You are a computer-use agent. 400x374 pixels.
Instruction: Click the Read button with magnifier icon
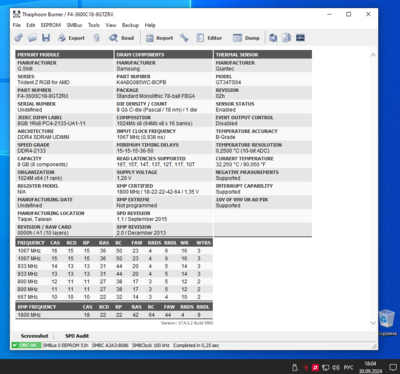122,38
